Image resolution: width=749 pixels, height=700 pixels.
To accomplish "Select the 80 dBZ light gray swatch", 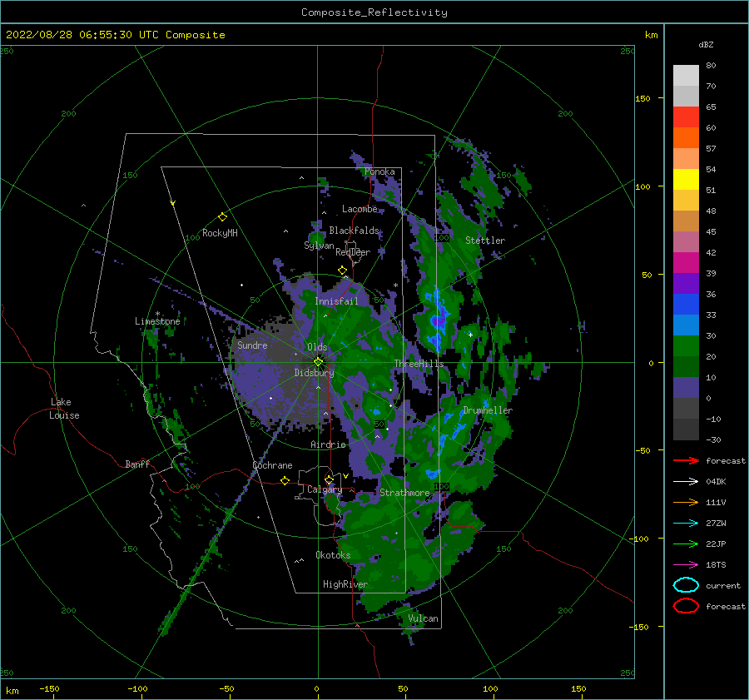I will pyautogui.click(x=686, y=76).
